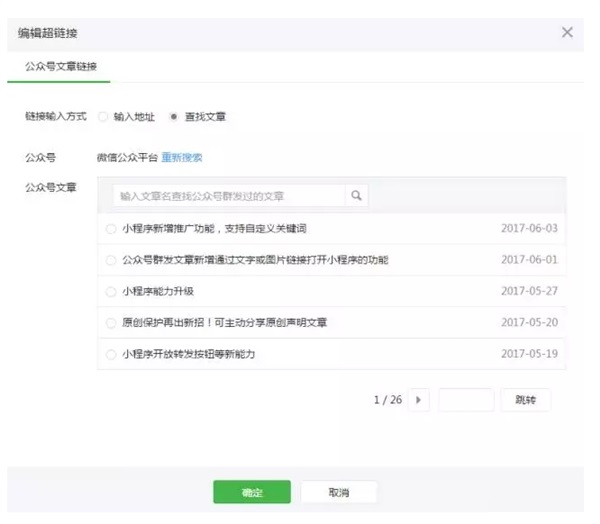Image resolution: width=600 pixels, height=524 pixels.
Task: Select 输入地址 radio option
Action: (x=103, y=117)
